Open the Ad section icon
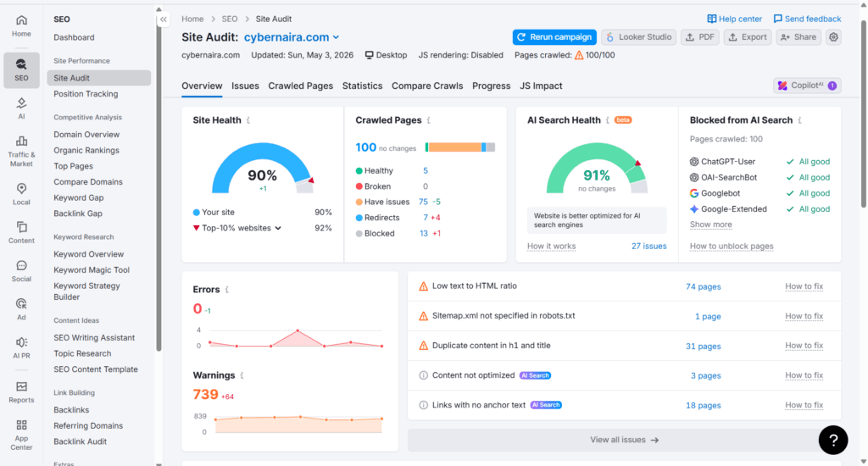The image size is (868, 466). (x=21, y=309)
